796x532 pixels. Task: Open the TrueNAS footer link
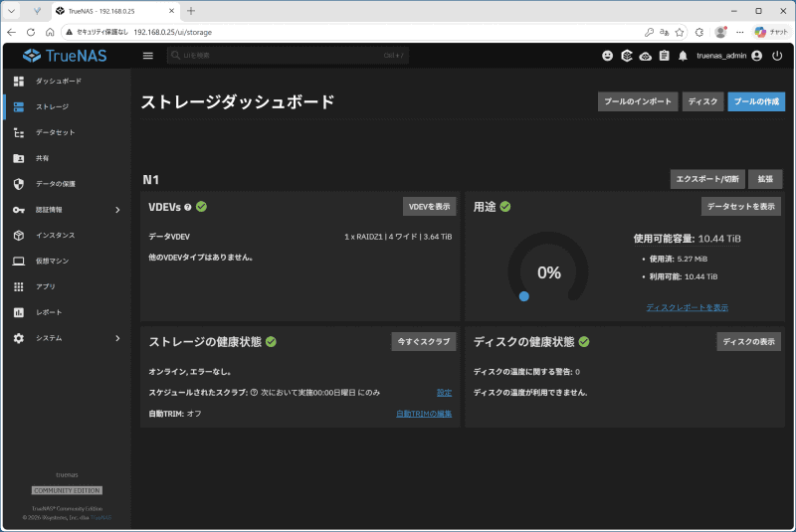coord(101,518)
